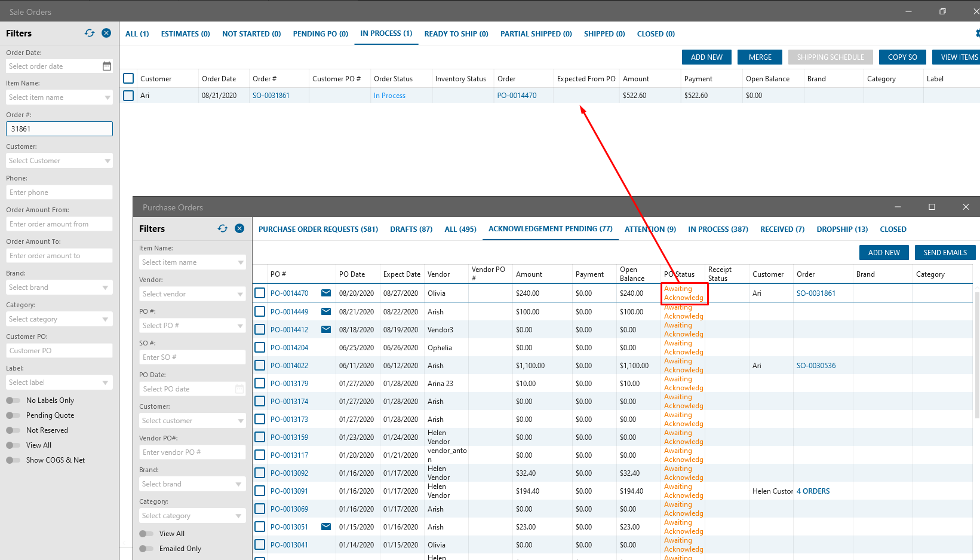Click the Sale Orders filters refresh icon
The width and height of the screenshot is (980, 560).
[90, 33]
